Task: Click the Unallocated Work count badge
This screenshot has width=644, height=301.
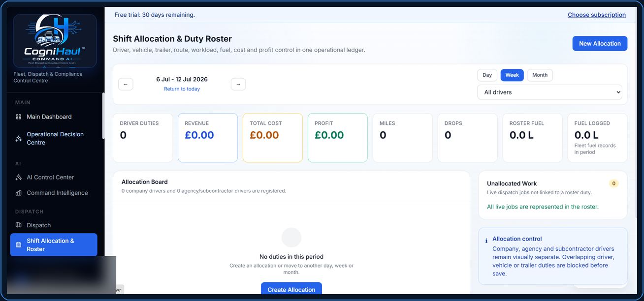Action: [x=613, y=183]
